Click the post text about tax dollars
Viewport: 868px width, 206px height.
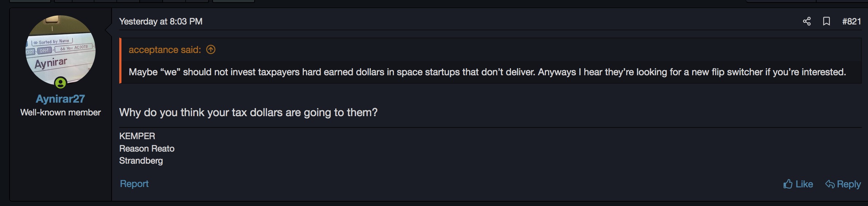click(248, 112)
